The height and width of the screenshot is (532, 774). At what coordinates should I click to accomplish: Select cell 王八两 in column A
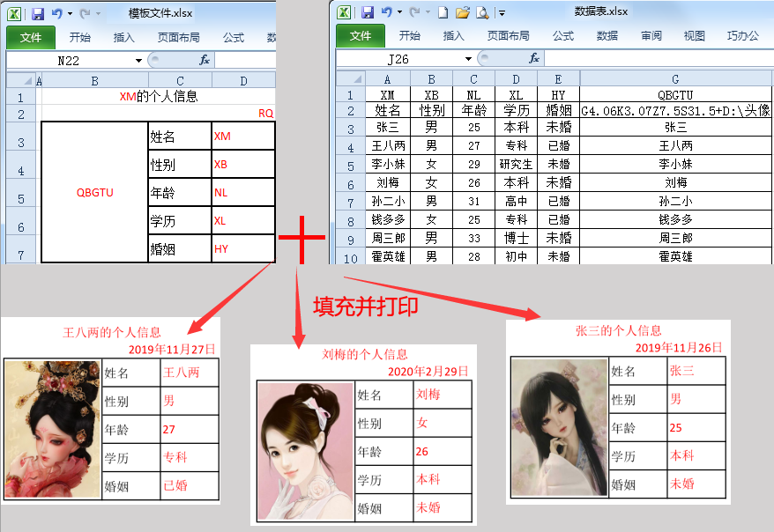(388, 146)
